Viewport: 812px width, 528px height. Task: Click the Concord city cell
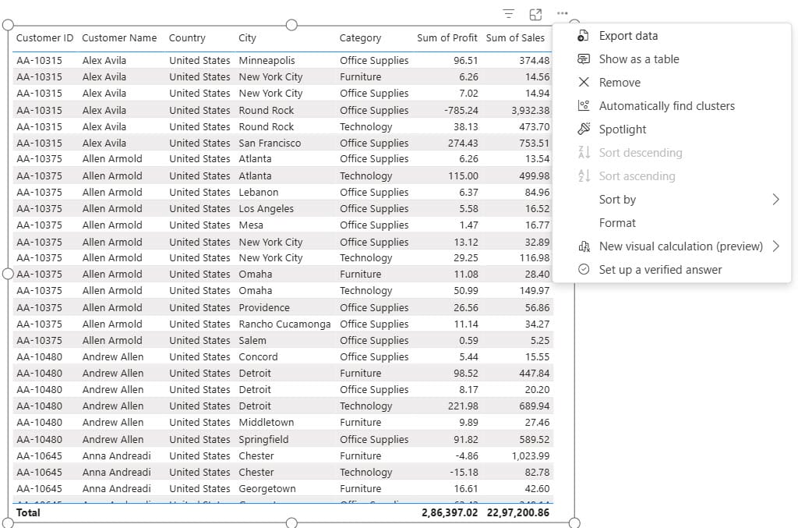(258, 357)
